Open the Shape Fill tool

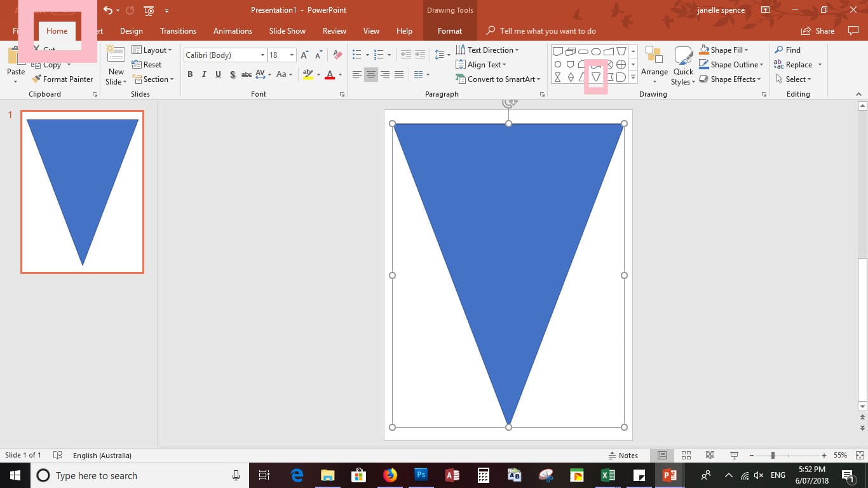pyautogui.click(x=723, y=50)
